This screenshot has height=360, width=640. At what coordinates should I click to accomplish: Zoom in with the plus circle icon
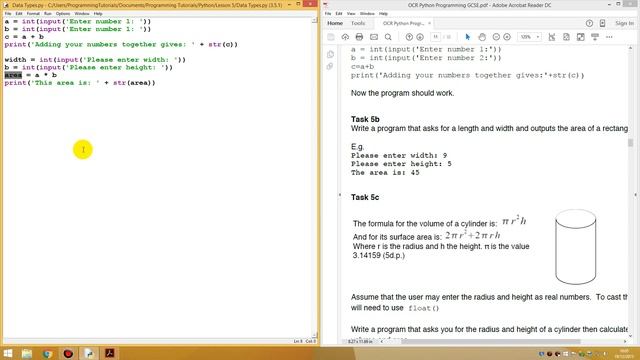507,37
